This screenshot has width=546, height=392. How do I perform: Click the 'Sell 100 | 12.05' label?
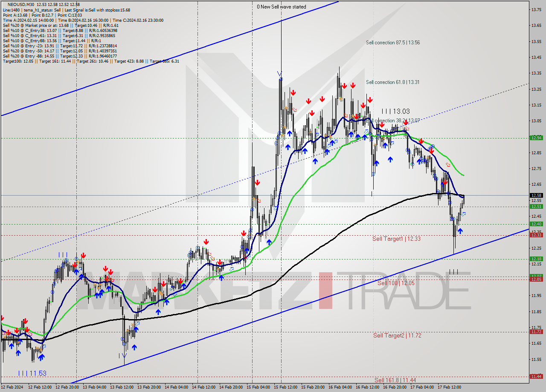[396, 283]
